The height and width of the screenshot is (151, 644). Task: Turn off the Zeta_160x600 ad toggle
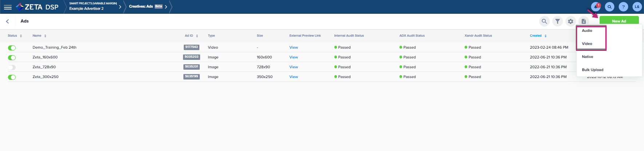point(12,58)
